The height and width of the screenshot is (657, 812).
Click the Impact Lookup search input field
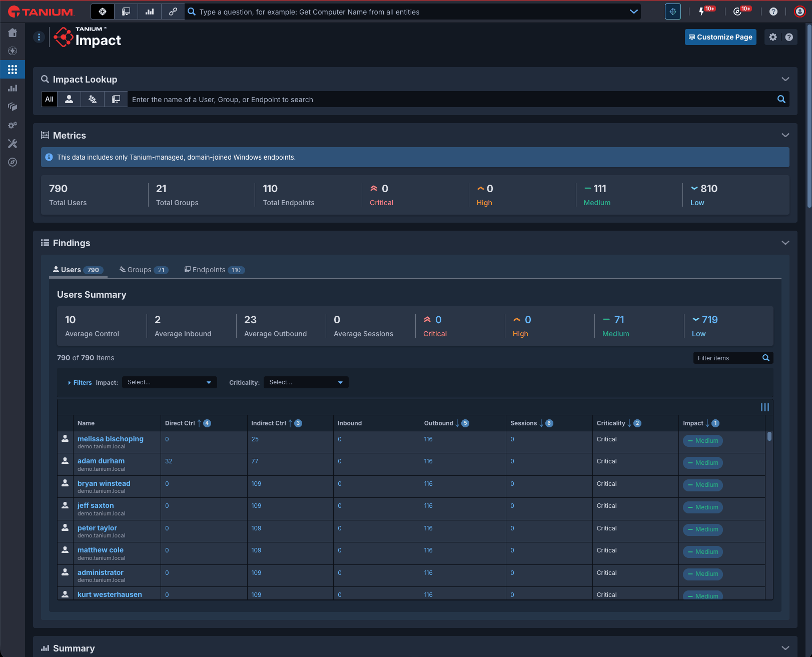[x=450, y=100]
